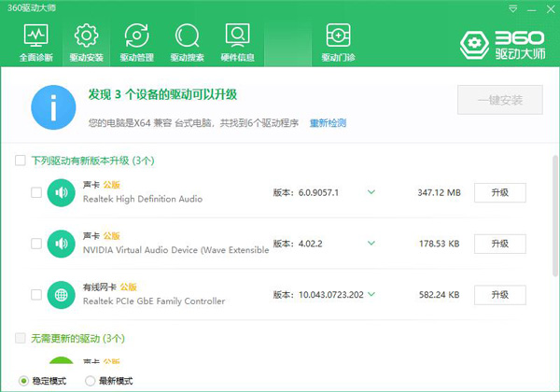This screenshot has width=560, height=392.
Task: Open the 硬件信息 monitor icon
Action: [x=237, y=35]
